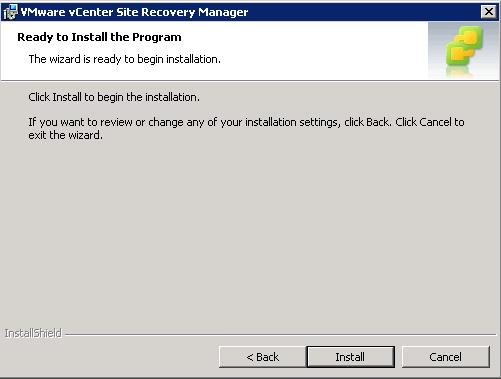Click the VMware green and yellow squares logo

click(464, 46)
